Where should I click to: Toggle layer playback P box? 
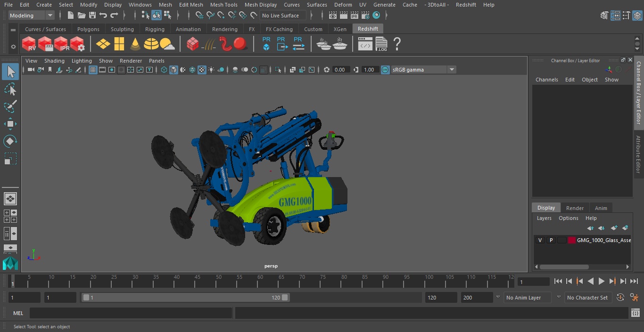point(551,240)
